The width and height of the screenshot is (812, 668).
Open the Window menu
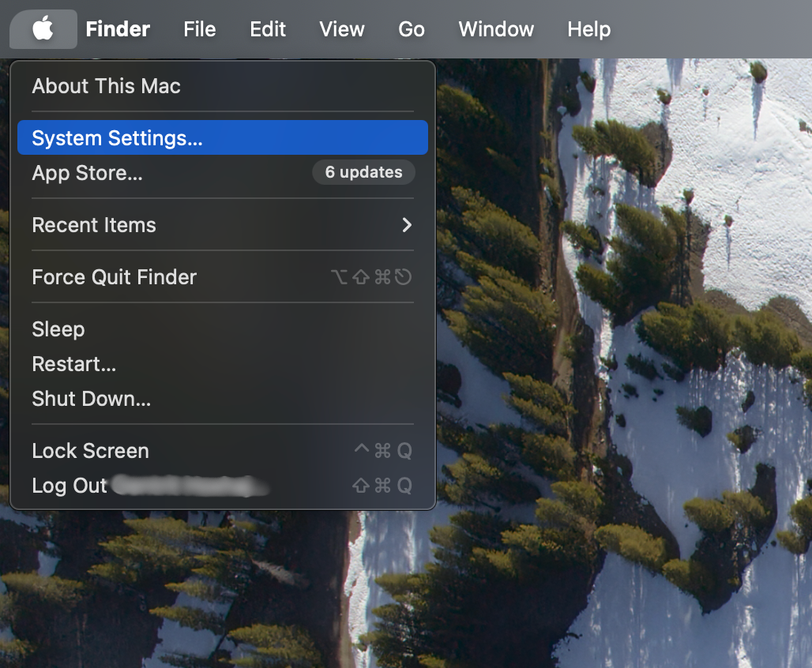(495, 28)
